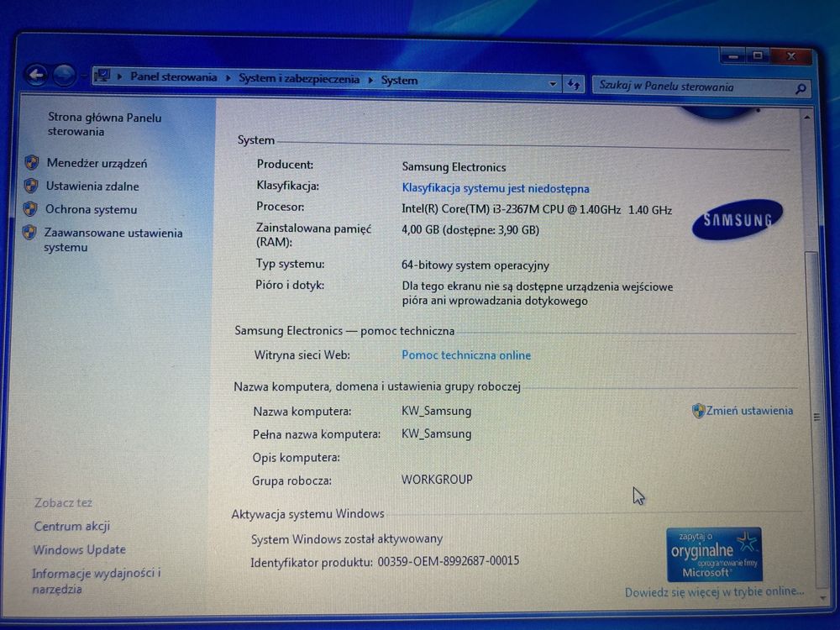Click KW_Samsung beside Pełna nazwa komputera
Image resolution: width=840 pixels, height=630 pixels.
coord(436,433)
